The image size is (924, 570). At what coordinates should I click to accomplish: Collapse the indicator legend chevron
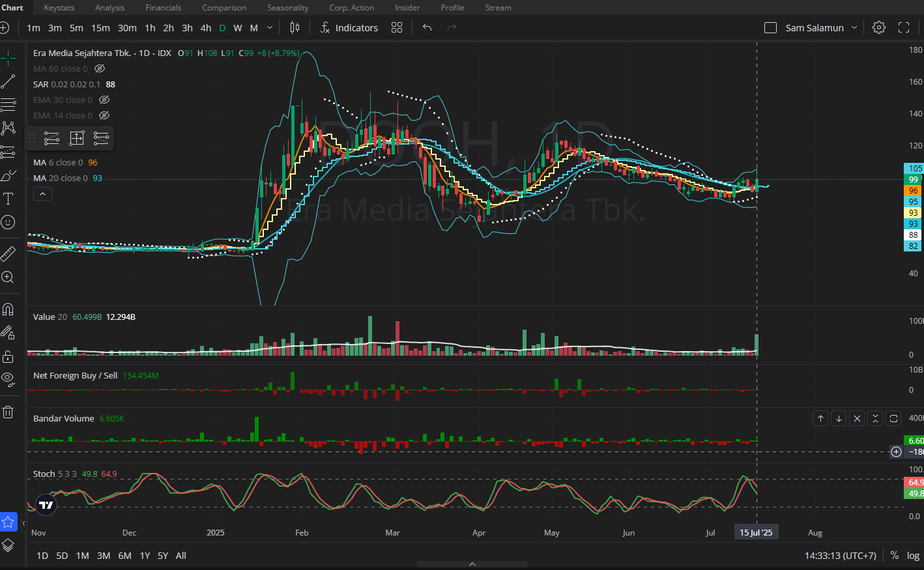[x=42, y=193]
